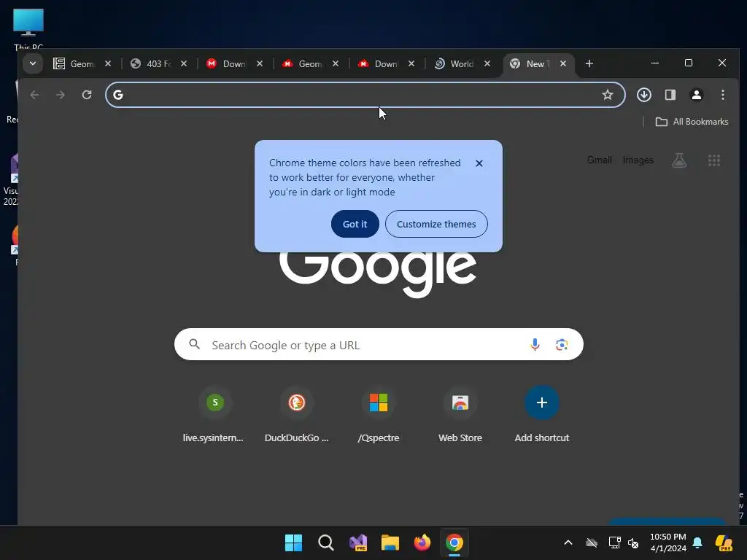Open the clock showing 10:50 PM
The height and width of the screenshot is (560, 747).
tap(668, 542)
